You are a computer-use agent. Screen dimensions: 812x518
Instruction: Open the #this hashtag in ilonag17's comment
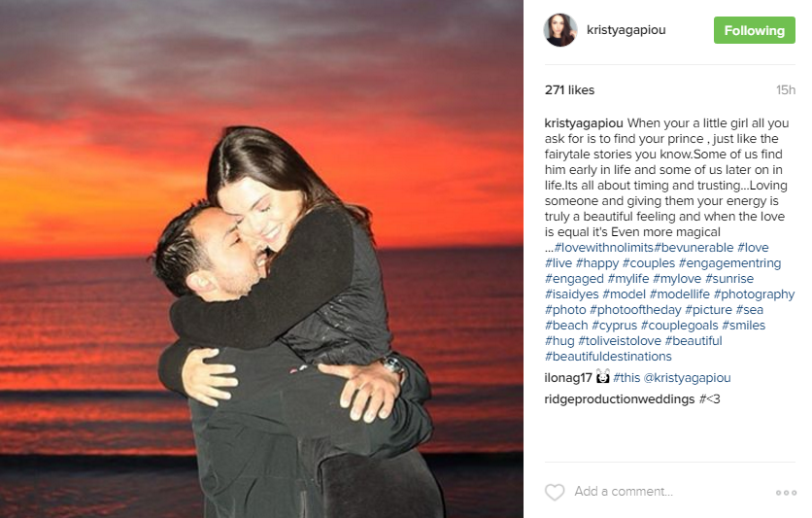coord(626,378)
